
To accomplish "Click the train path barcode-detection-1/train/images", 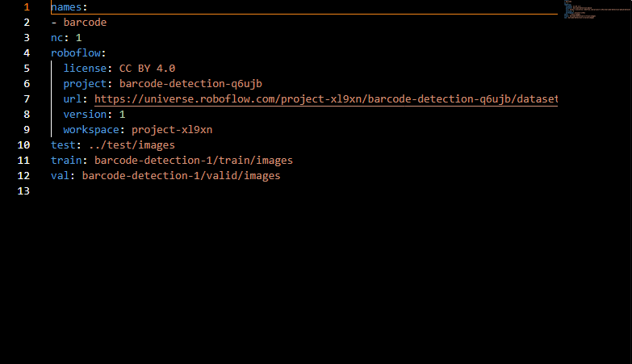I will (x=194, y=161).
